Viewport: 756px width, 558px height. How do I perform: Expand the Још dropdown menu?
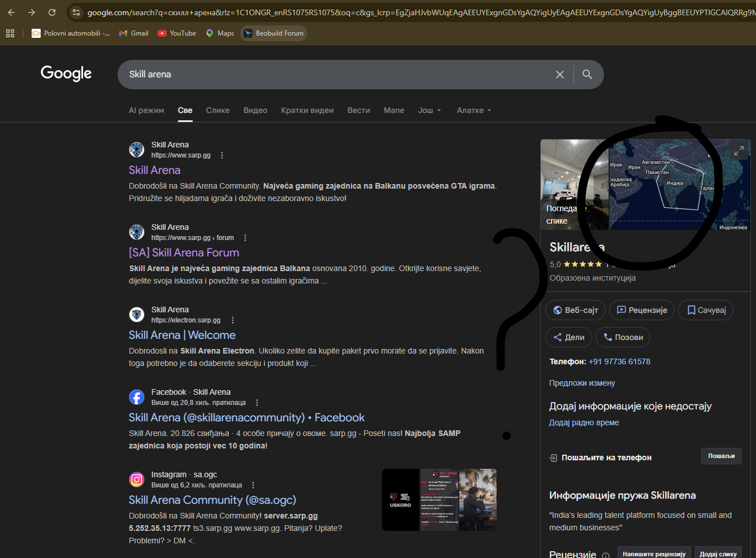[429, 110]
